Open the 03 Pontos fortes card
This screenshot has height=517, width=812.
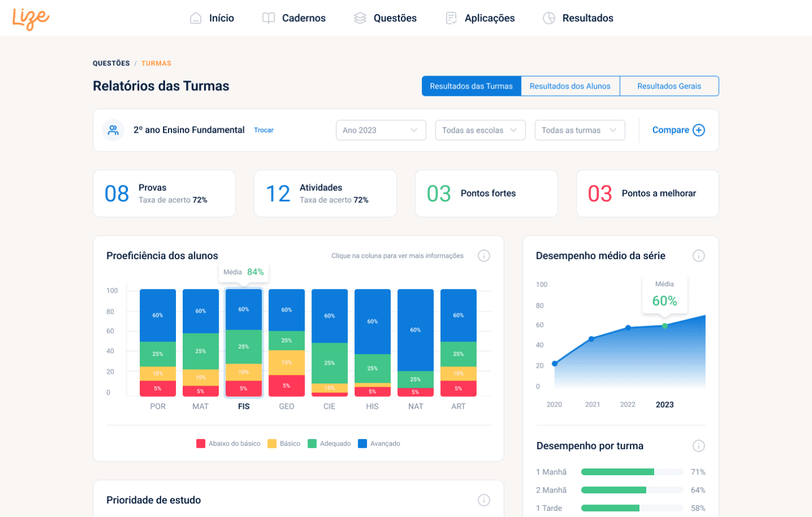[487, 194]
